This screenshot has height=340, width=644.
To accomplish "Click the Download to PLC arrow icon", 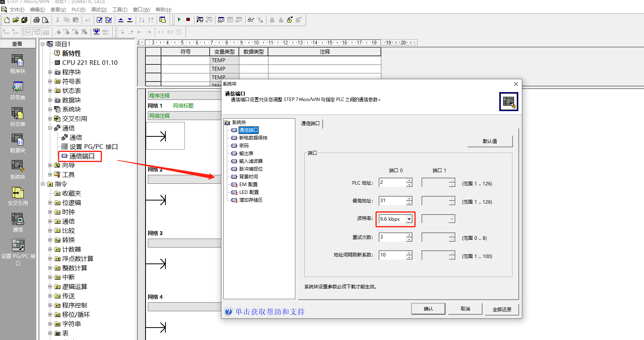I will (130, 20).
